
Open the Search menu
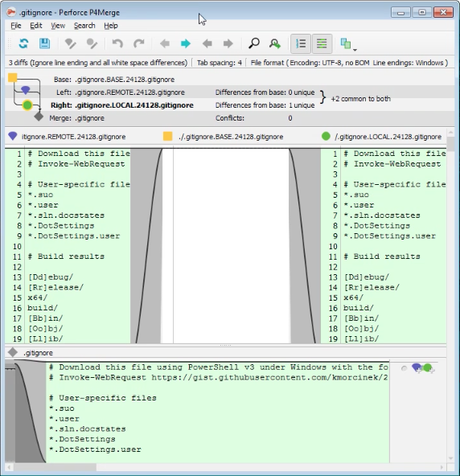84,26
